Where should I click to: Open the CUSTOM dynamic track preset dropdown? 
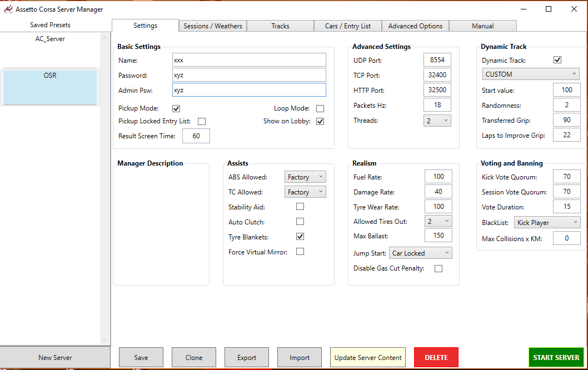(x=531, y=74)
